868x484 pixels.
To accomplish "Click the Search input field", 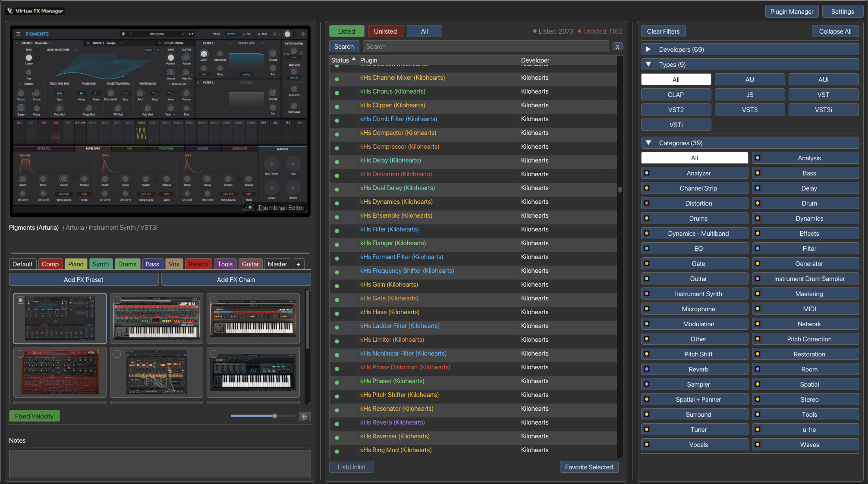I will point(486,47).
